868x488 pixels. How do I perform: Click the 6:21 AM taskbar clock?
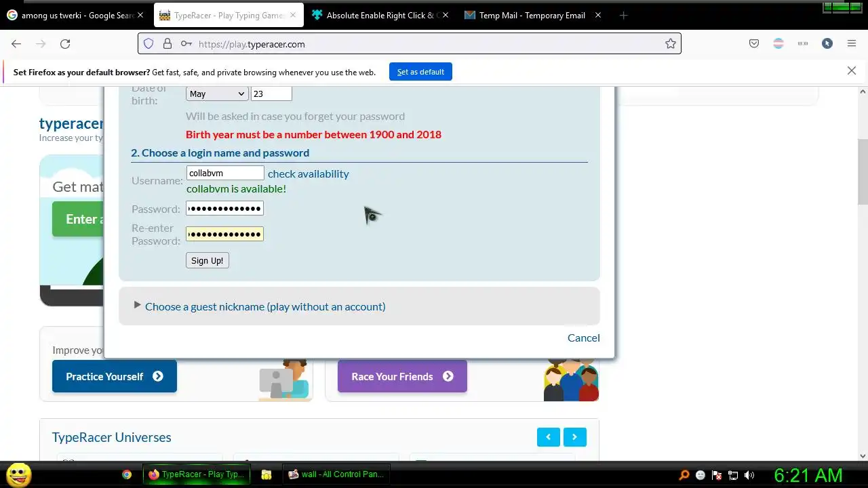click(x=808, y=475)
